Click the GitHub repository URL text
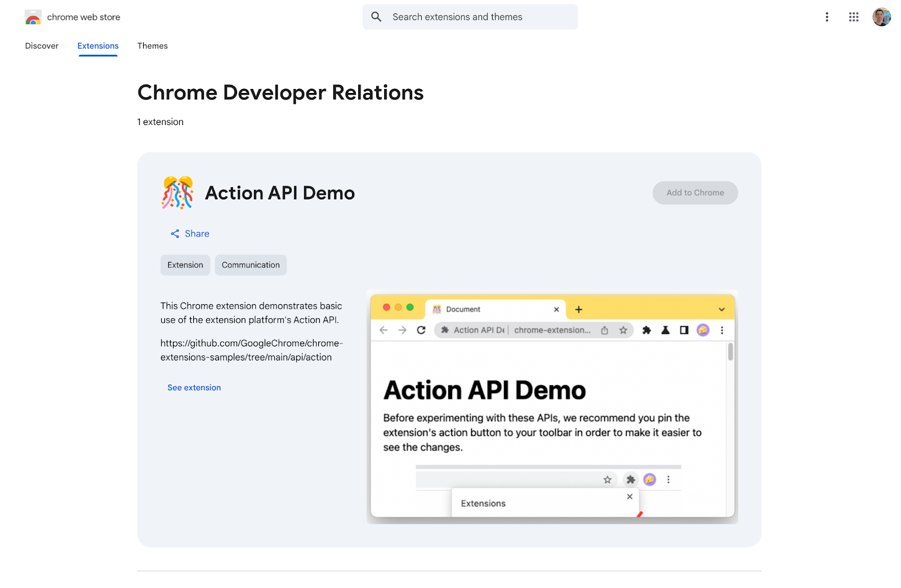The width and height of the screenshot is (901, 588). (x=251, y=350)
